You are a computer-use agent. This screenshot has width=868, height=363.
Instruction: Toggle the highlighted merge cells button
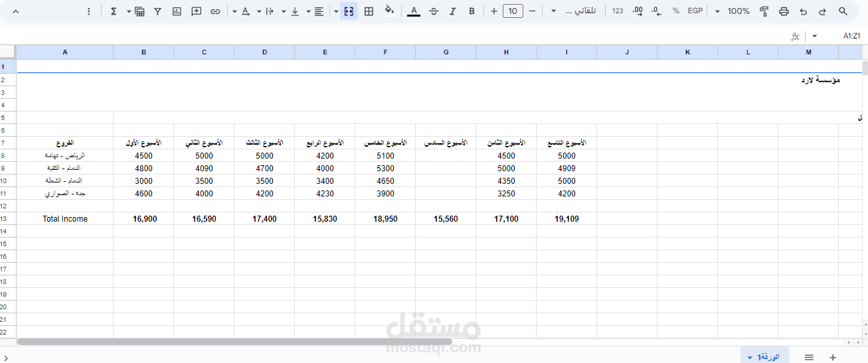(349, 11)
